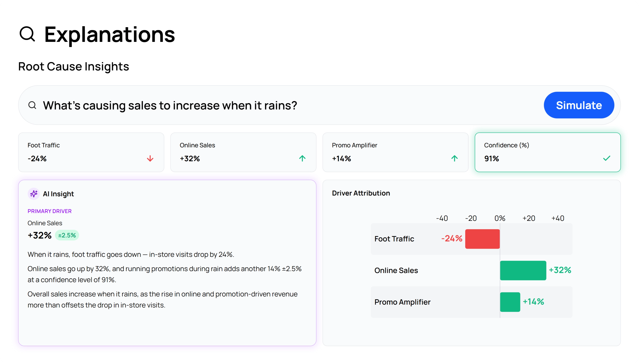The width and height of the screenshot is (639, 364).
Task: Click the red down arrow on Foot Traffic
Action: coord(150,159)
